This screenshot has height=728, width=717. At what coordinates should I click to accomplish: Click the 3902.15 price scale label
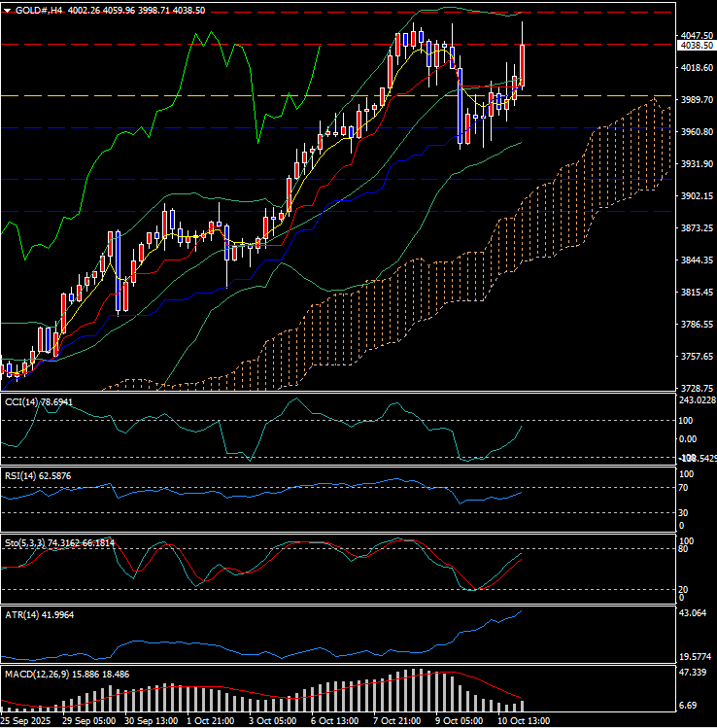696,196
